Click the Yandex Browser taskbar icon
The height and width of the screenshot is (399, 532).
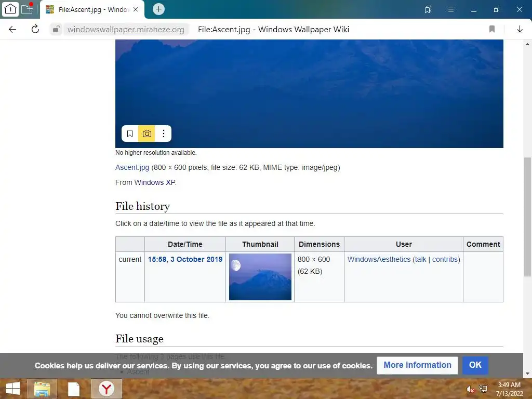coord(106,389)
